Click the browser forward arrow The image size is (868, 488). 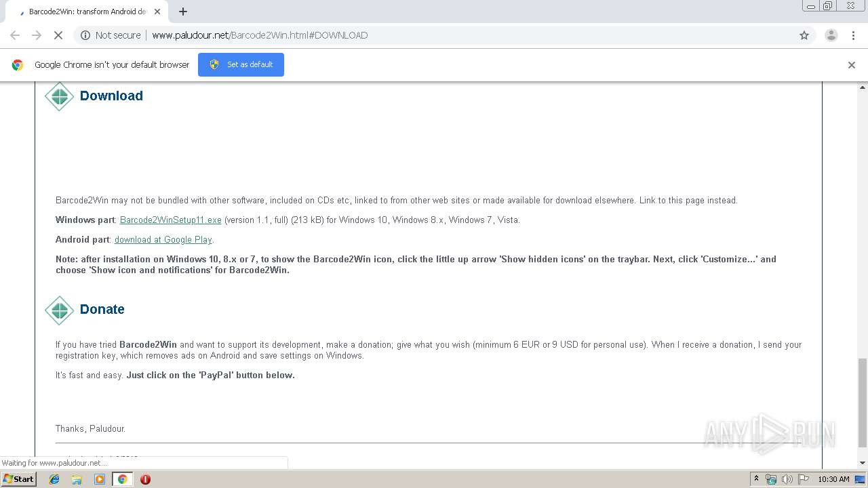(x=37, y=35)
